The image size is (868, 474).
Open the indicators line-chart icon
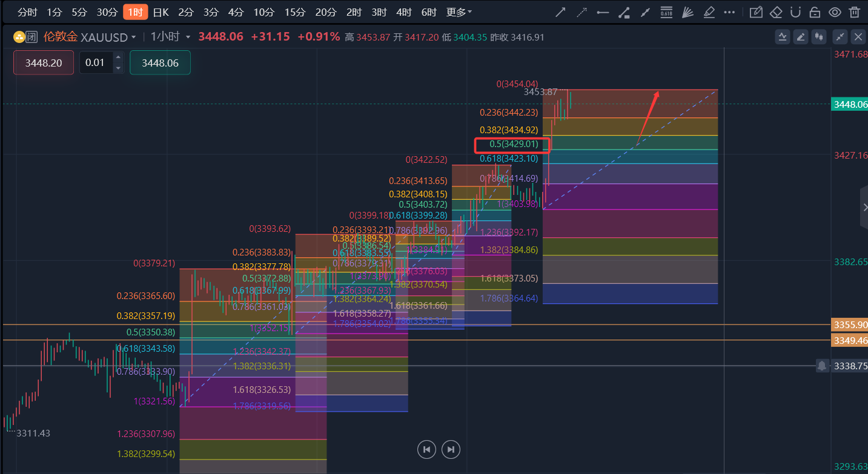pyautogui.click(x=783, y=37)
